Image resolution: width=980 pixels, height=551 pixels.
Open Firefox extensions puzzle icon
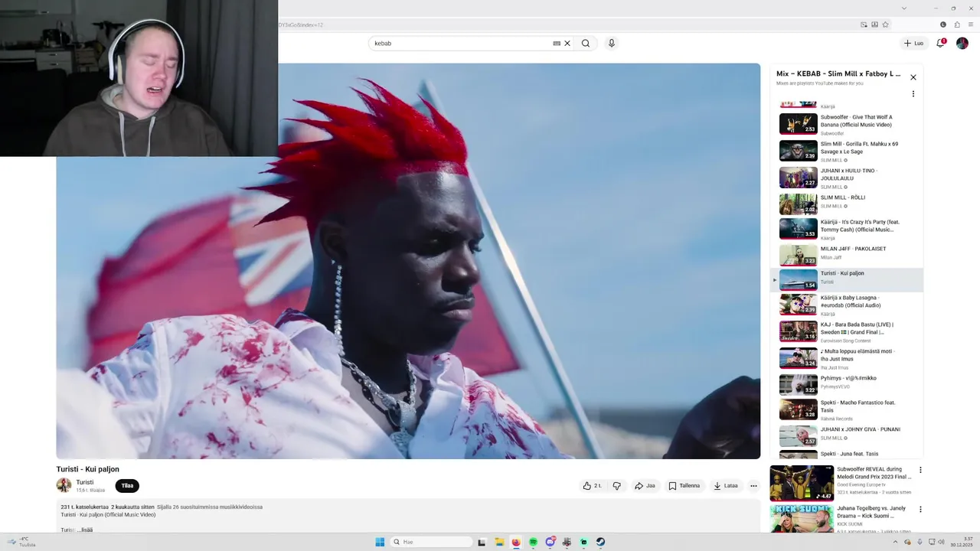coord(957,24)
